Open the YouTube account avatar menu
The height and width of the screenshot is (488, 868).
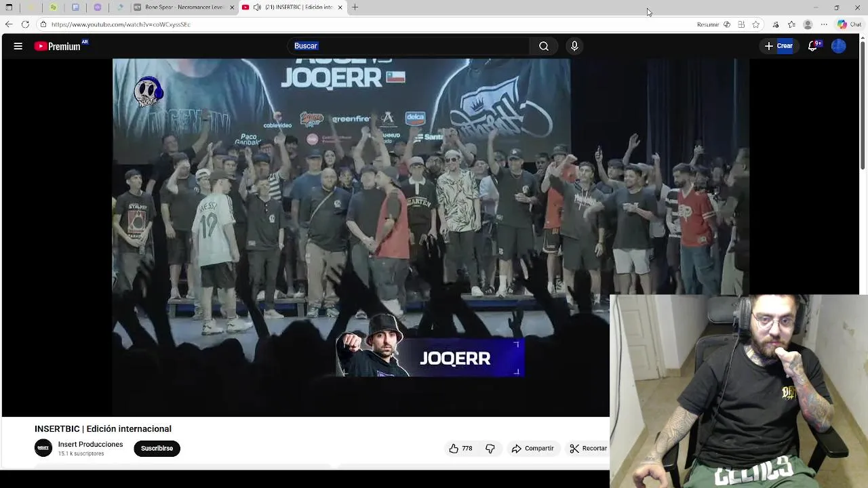click(839, 46)
